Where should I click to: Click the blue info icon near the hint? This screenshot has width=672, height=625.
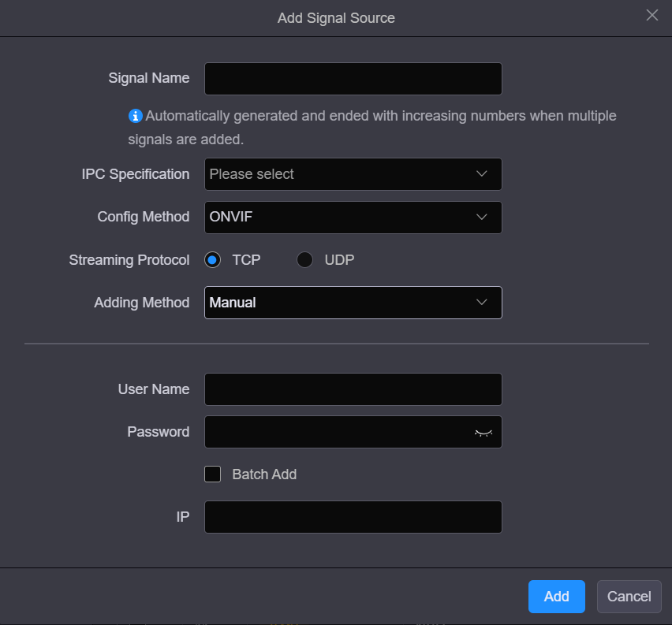pyautogui.click(x=136, y=116)
